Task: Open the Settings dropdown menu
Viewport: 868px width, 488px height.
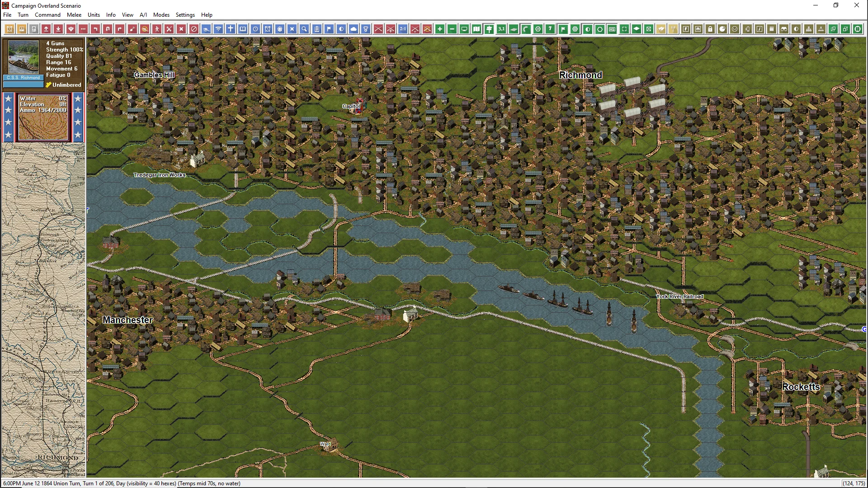Action: [x=185, y=15]
